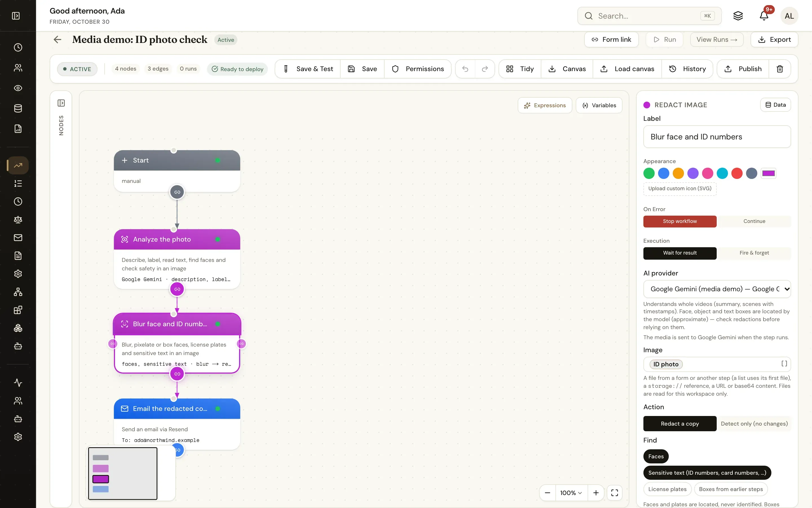Click Upload custom icon (SVG)
The image size is (812, 508).
679,189
